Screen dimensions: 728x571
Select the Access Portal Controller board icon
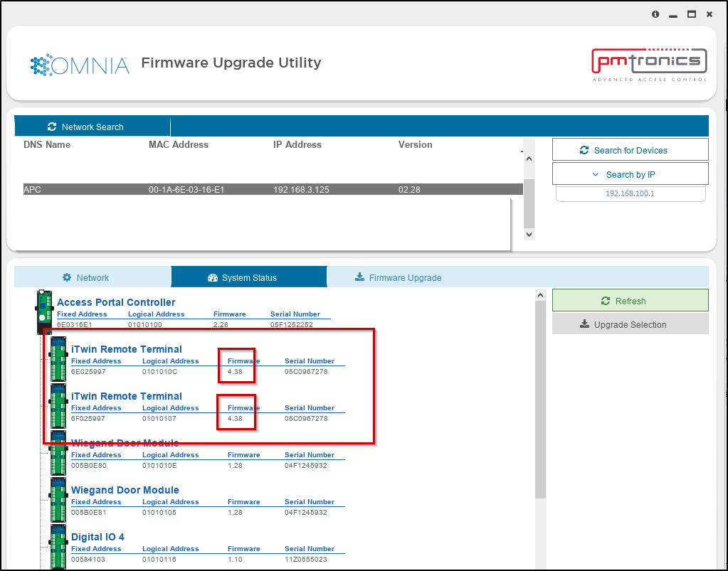44,311
